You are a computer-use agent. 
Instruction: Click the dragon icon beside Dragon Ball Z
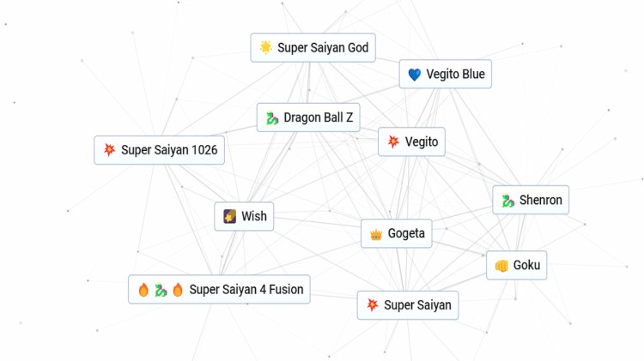click(x=272, y=117)
